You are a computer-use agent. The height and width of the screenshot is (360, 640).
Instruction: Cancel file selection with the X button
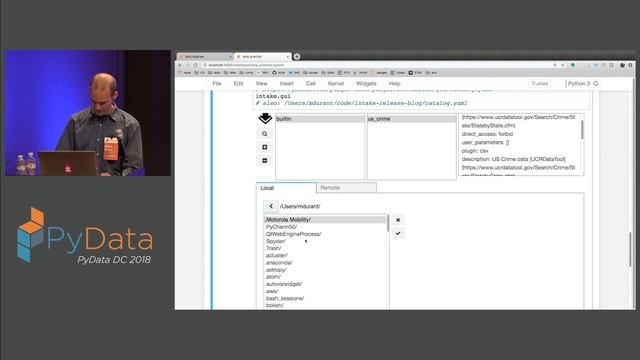[x=398, y=220]
